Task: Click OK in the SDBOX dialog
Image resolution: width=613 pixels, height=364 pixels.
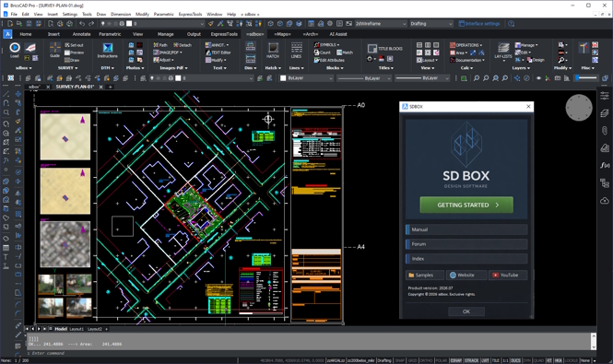Action: 466,311
